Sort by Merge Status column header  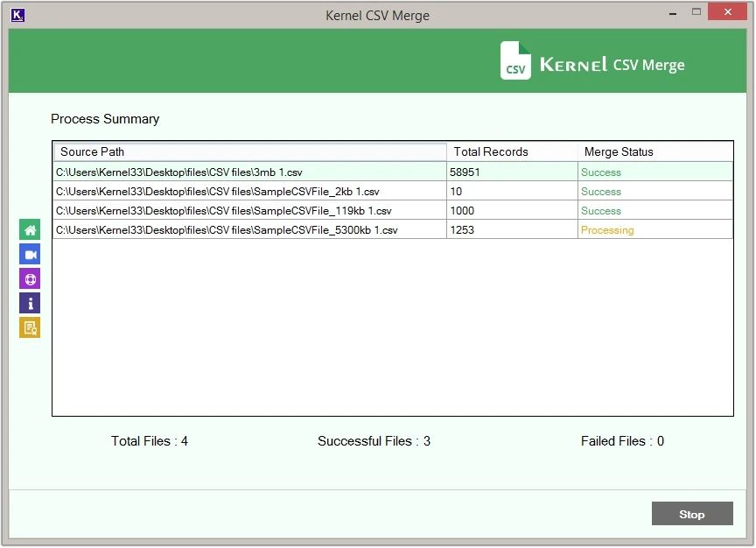point(655,152)
